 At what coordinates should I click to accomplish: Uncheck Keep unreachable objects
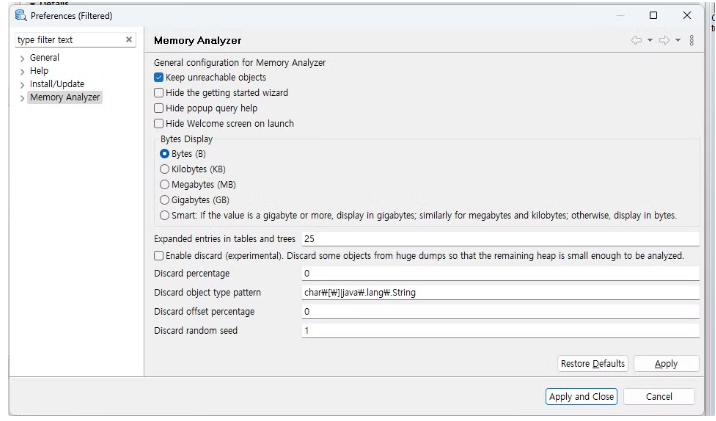158,77
